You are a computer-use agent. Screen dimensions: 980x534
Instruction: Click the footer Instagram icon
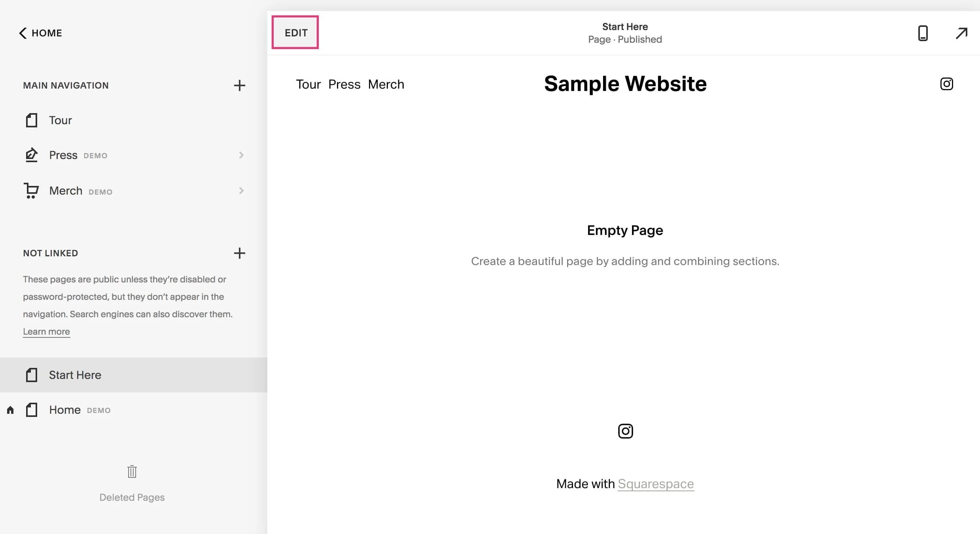point(625,431)
